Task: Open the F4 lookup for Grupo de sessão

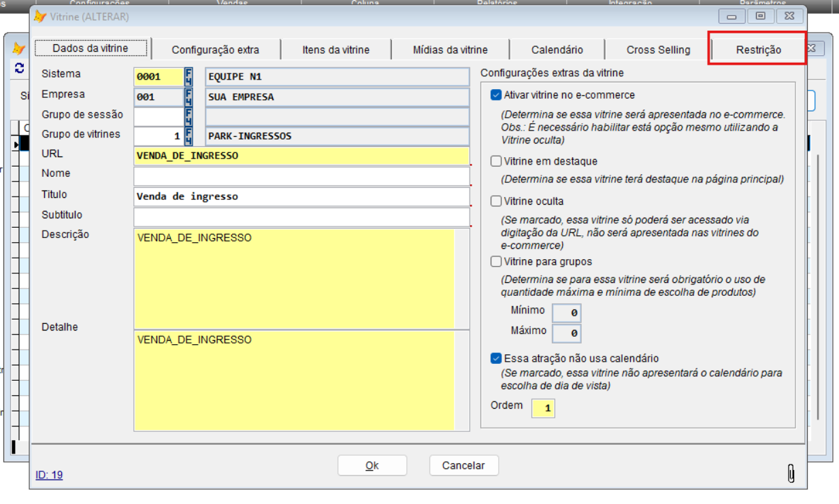Action: 189,116
